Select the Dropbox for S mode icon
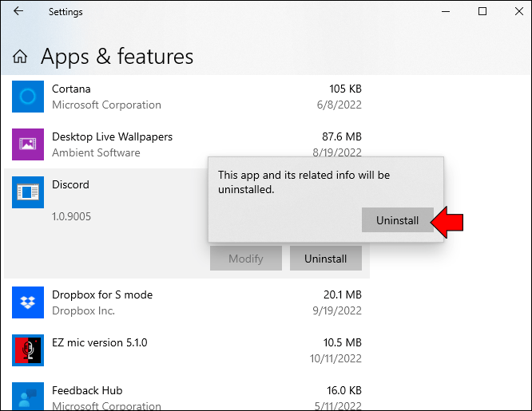 (28, 302)
